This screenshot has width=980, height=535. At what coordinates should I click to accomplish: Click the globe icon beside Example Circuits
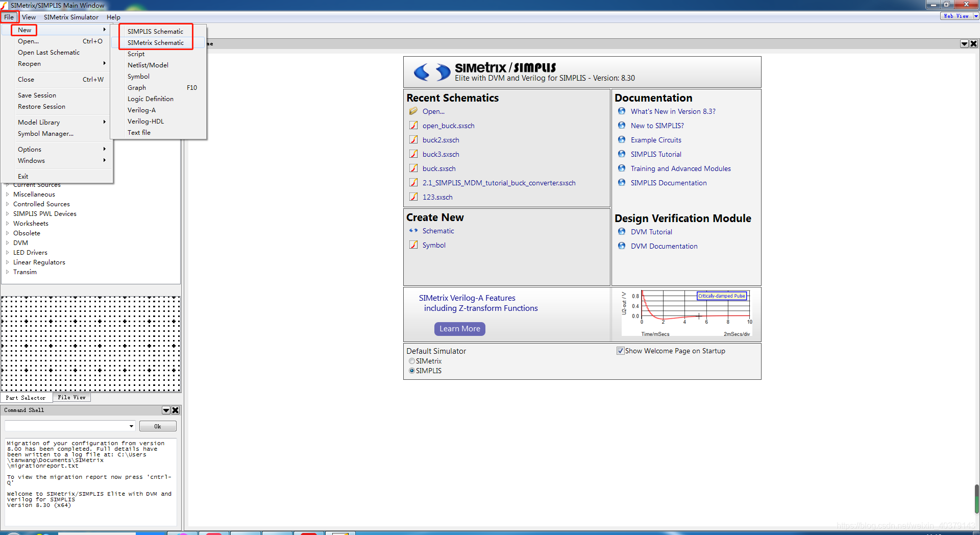pyautogui.click(x=622, y=140)
